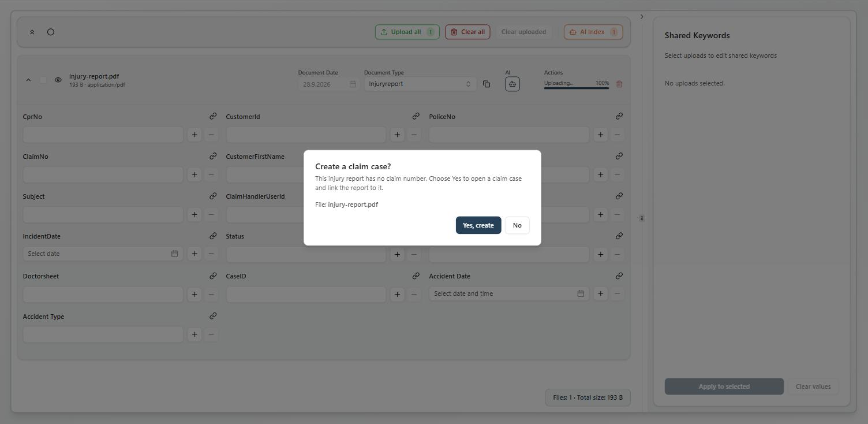Image resolution: width=868 pixels, height=424 pixels.
Task: Click the Clear values button
Action: tap(813, 386)
